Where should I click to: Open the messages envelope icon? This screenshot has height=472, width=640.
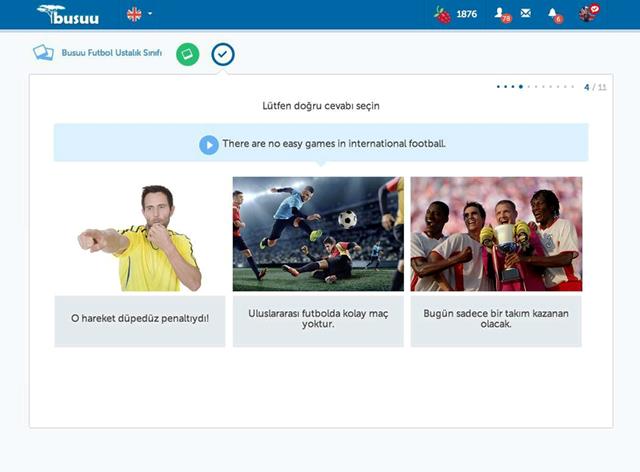526,13
